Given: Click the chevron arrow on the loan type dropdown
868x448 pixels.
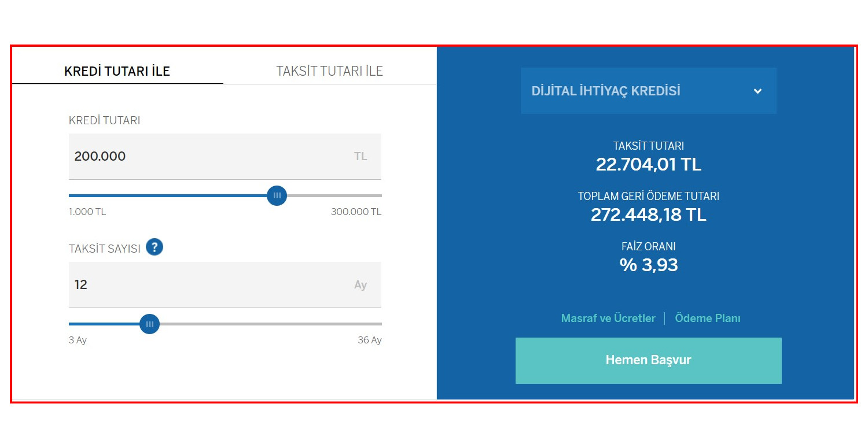Looking at the screenshot, I should pyautogui.click(x=757, y=91).
